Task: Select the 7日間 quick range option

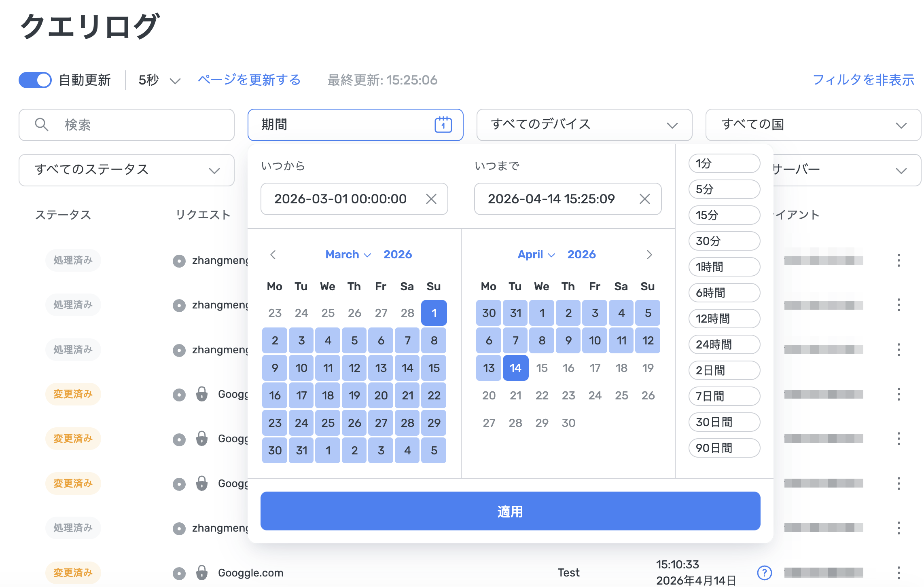Action: point(724,396)
